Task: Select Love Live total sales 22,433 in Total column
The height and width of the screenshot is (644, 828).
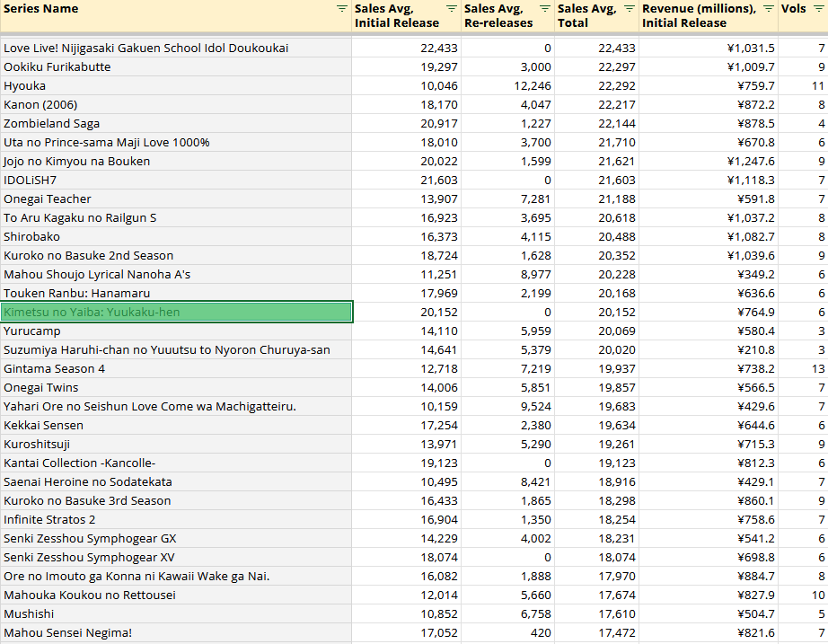Action: pyautogui.click(x=596, y=49)
